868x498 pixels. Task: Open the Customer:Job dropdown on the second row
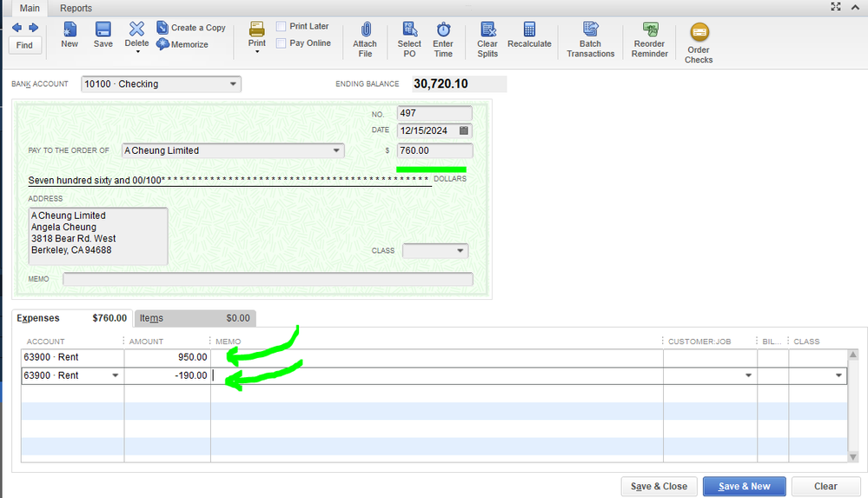(748, 375)
